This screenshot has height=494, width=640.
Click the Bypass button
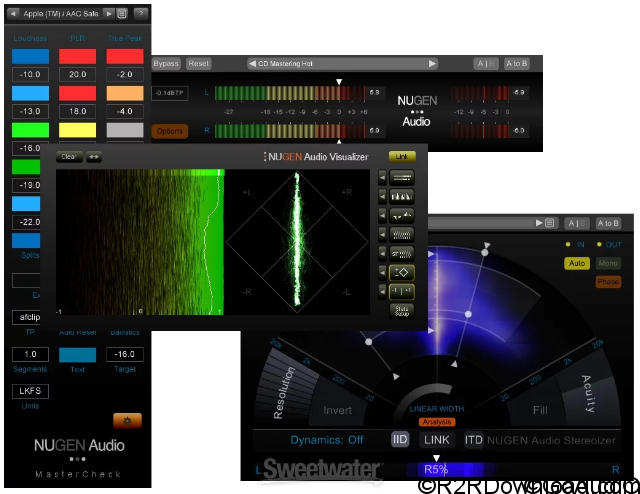tap(166, 63)
